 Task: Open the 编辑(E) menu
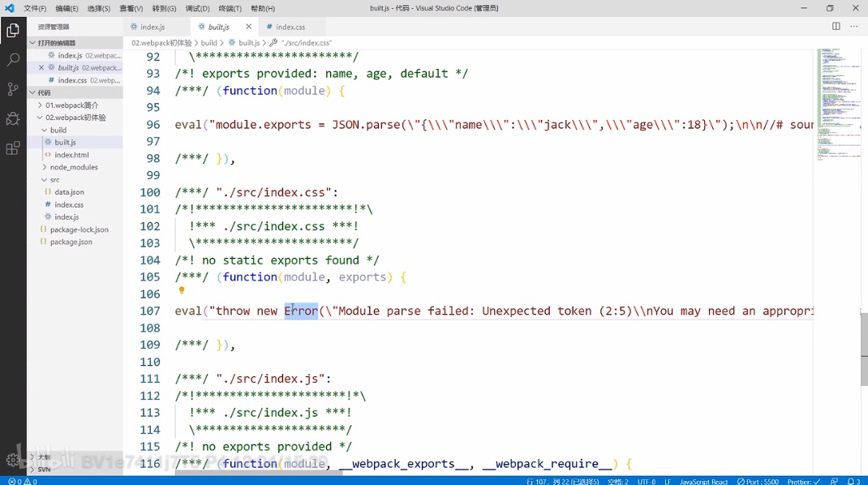pos(67,8)
